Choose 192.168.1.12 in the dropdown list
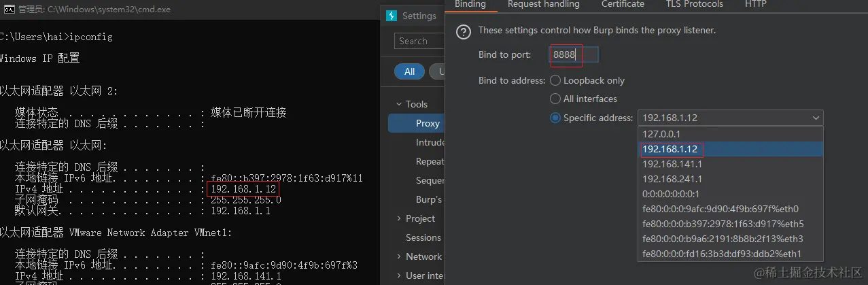Image resolution: width=868 pixels, height=285 pixels. tap(731, 149)
